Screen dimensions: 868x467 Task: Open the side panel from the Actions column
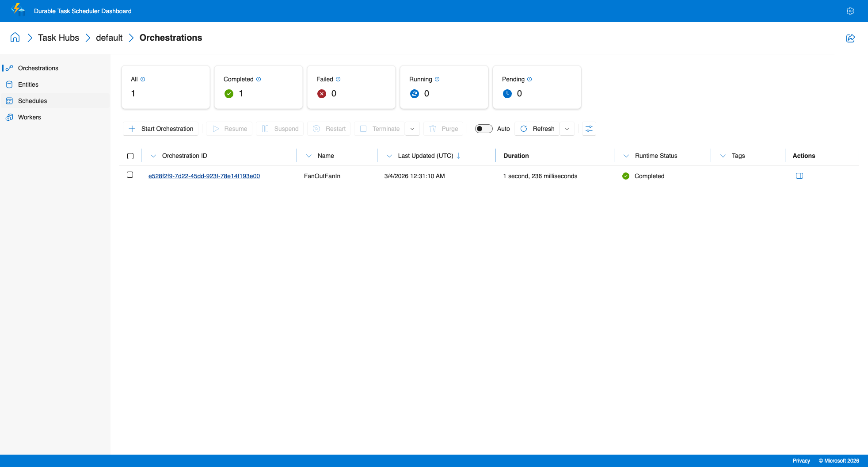(x=799, y=176)
